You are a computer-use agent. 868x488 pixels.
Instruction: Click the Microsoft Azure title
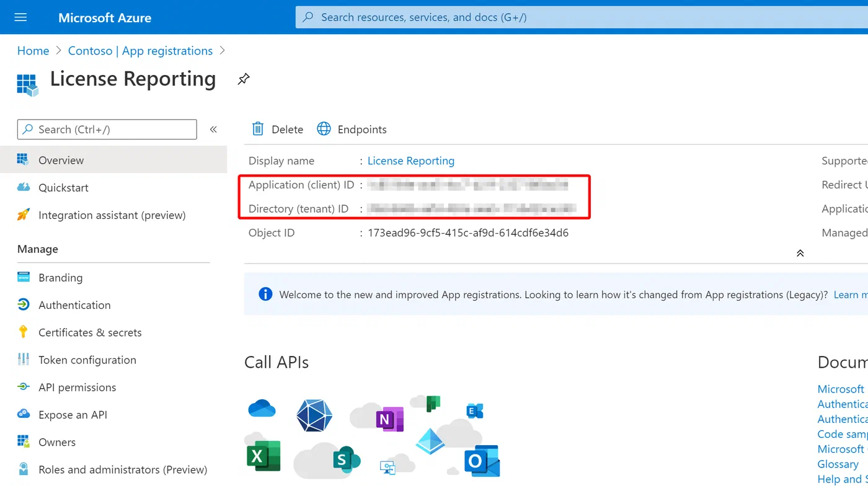[x=105, y=17]
